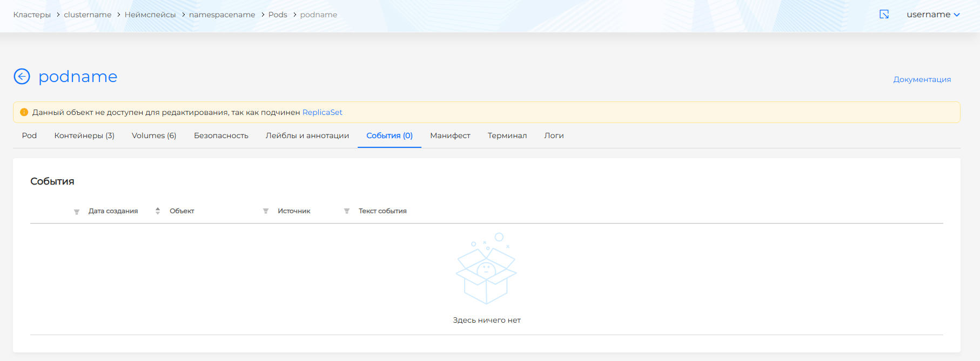
Task: Sort events using arrows after Дата создания
Action: 158,211
